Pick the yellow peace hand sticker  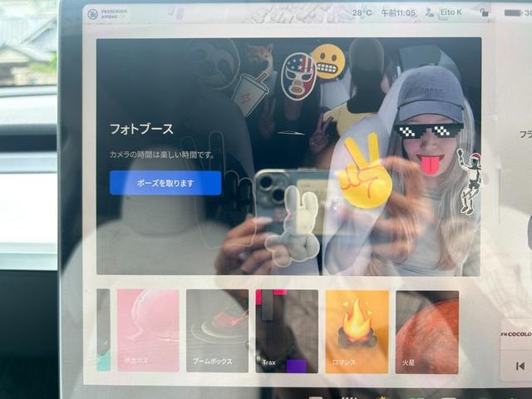tap(365, 172)
